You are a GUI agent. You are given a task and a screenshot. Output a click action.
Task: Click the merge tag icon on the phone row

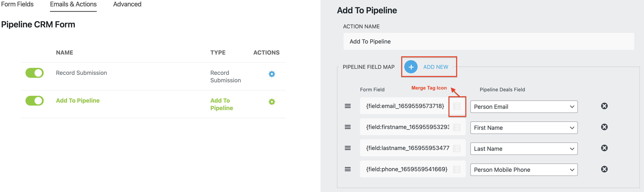point(457,169)
